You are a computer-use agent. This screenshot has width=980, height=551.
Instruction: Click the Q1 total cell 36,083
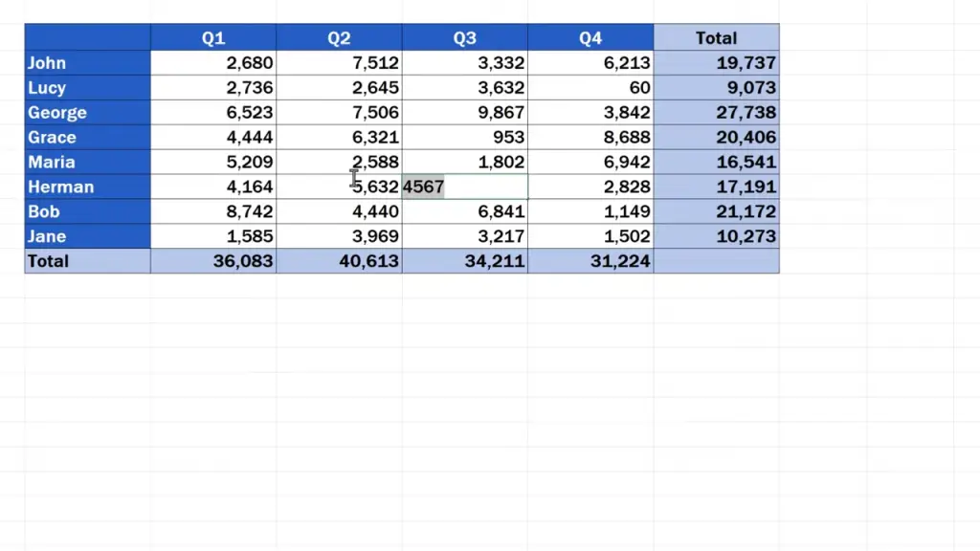click(x=213, y=261)
